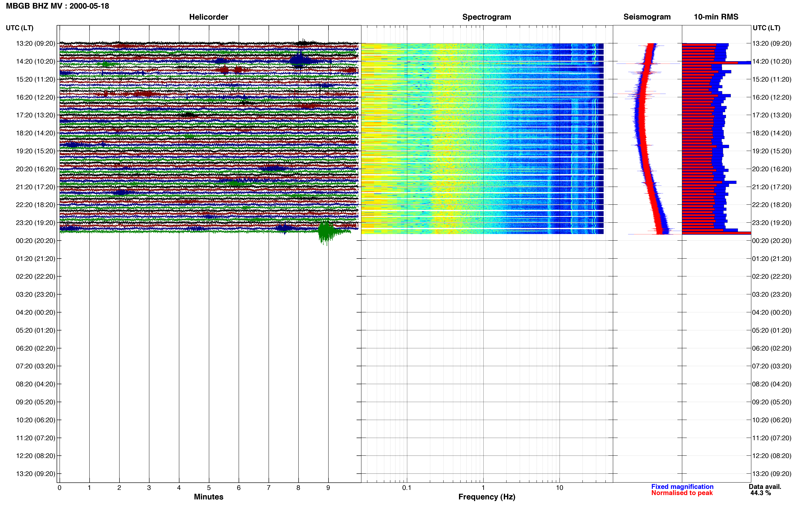Click minute tick 5 on the Helicorder axis

[209, 487]
